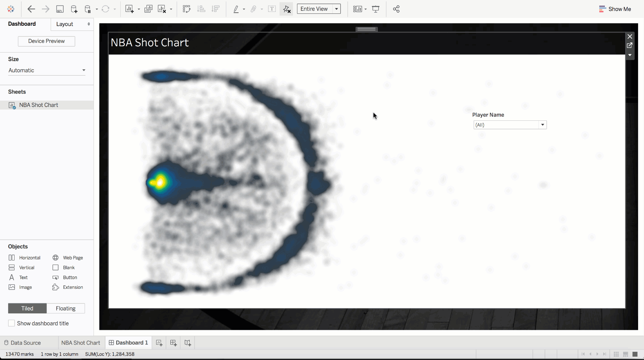644x360 pixels.
Task: Select the Image object
Action: tap(20, 287)
